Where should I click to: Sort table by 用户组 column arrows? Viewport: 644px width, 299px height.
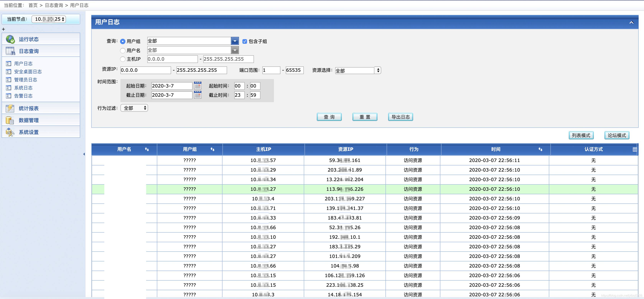pos(212,149)
